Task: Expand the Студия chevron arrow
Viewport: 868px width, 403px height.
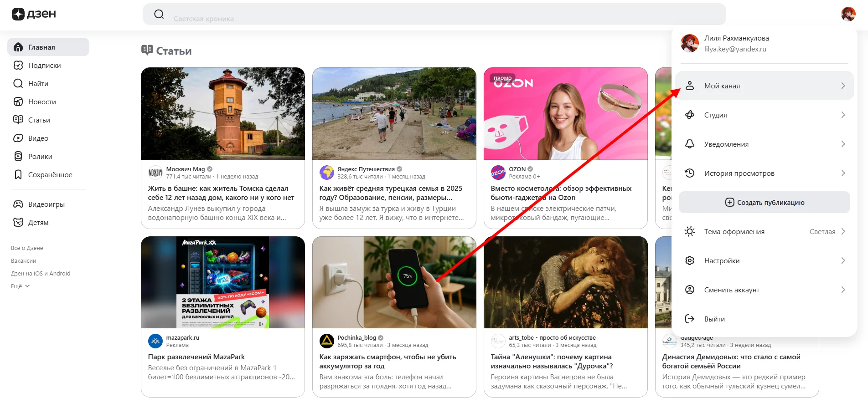Action: click(843, 115)
